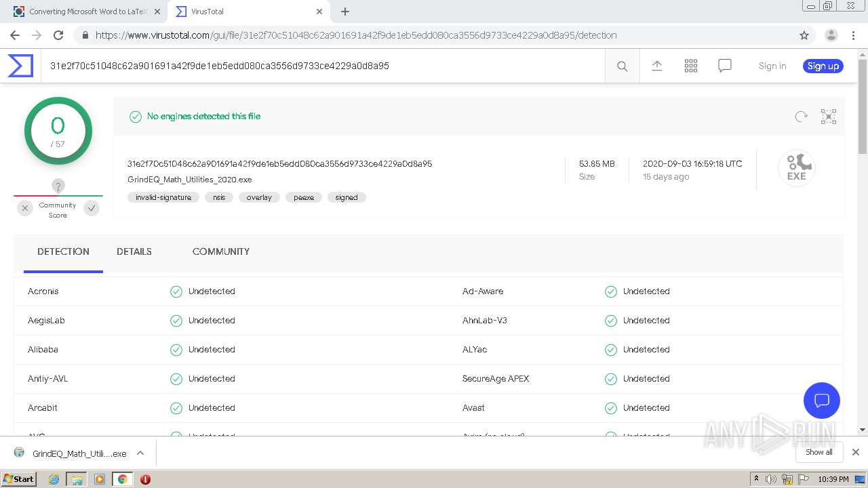Click the 2020-09-03 16:59:18 UTC timestamp

[x=692, y=164]
